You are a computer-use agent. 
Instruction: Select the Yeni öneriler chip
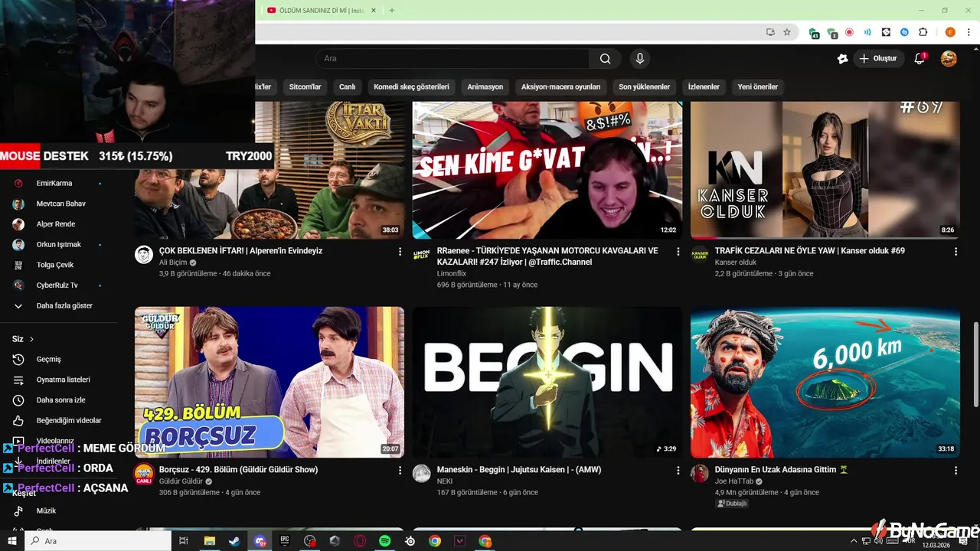pyautogui.click(x=758, y=86)
